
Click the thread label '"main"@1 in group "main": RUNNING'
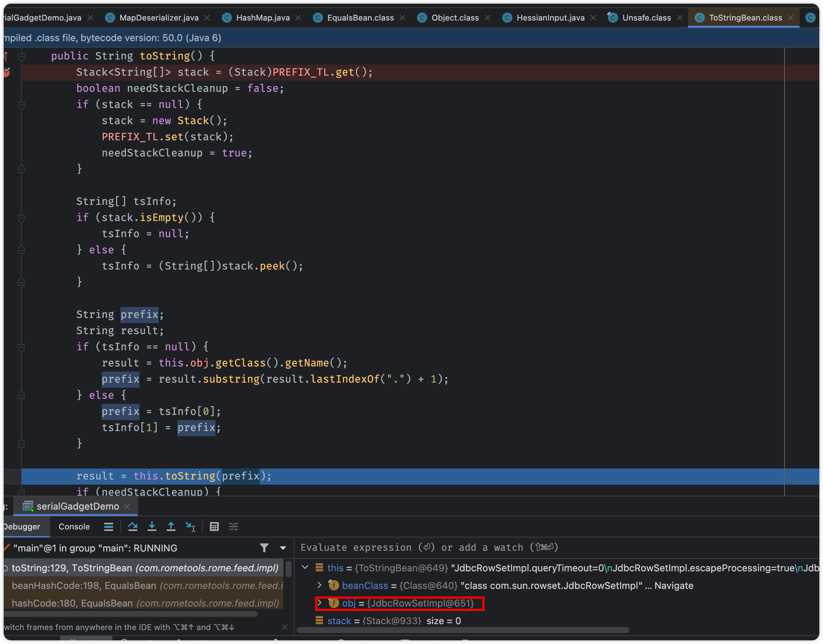point(95,548)
